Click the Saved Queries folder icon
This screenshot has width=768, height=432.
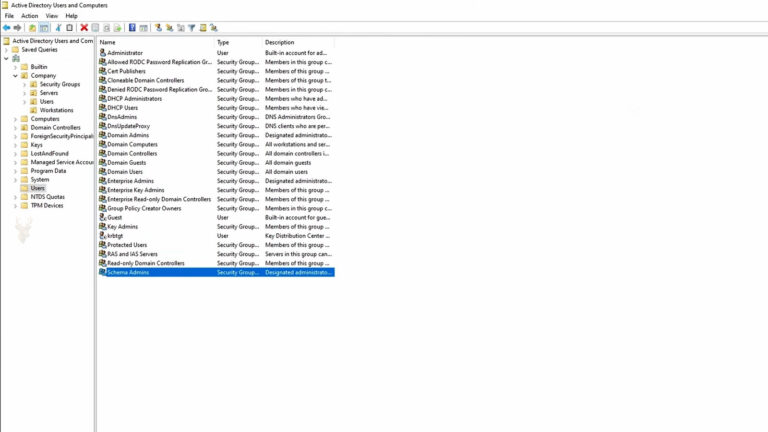15,49
